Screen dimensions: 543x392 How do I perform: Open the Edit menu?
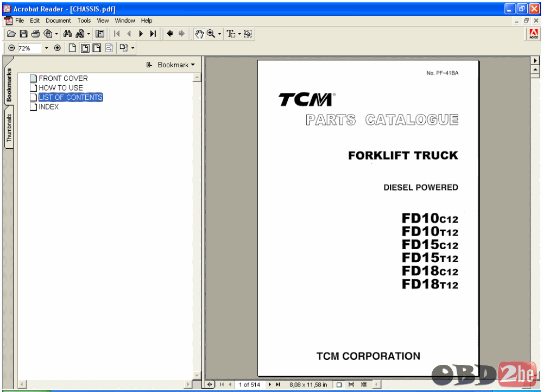[35, 21]
